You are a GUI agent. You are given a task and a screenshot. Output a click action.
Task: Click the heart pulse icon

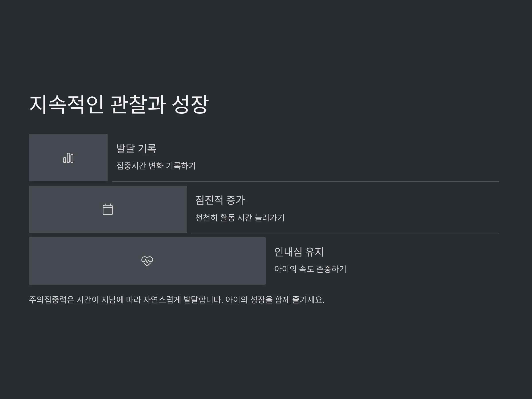click(147, 261)
